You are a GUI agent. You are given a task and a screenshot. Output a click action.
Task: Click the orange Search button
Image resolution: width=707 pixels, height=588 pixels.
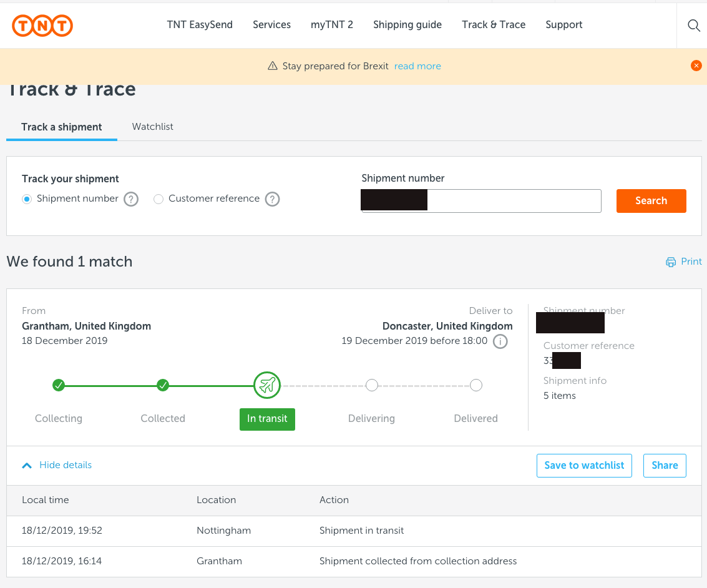point(651,200)
